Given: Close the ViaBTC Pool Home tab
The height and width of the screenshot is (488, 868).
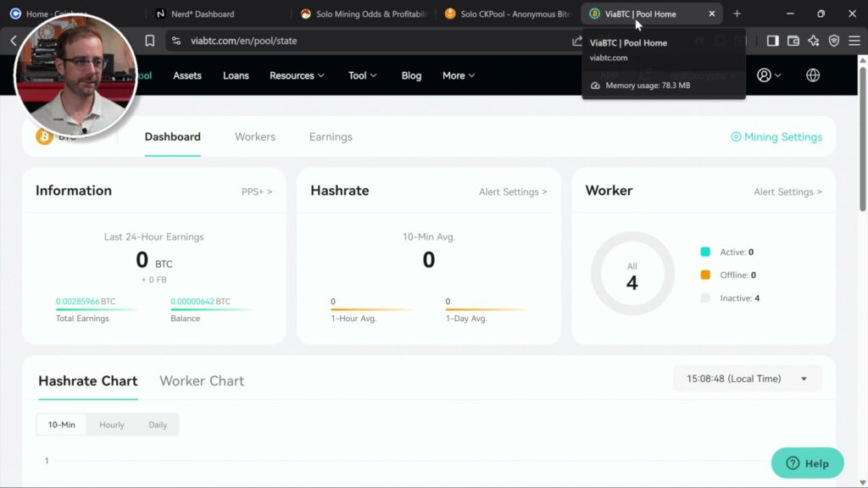Looking at the screenshot, I should (x=712, y=14).
